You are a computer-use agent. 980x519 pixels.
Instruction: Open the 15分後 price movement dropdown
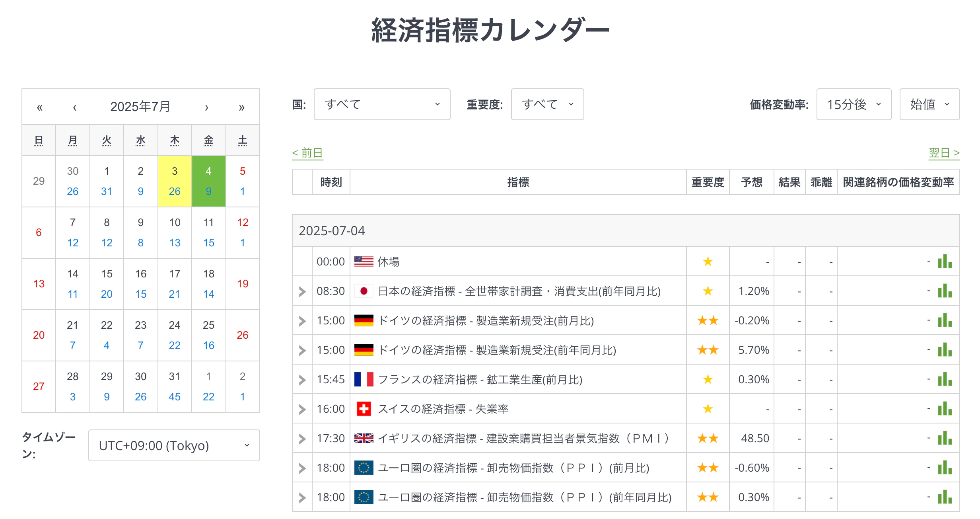[853, 104]
